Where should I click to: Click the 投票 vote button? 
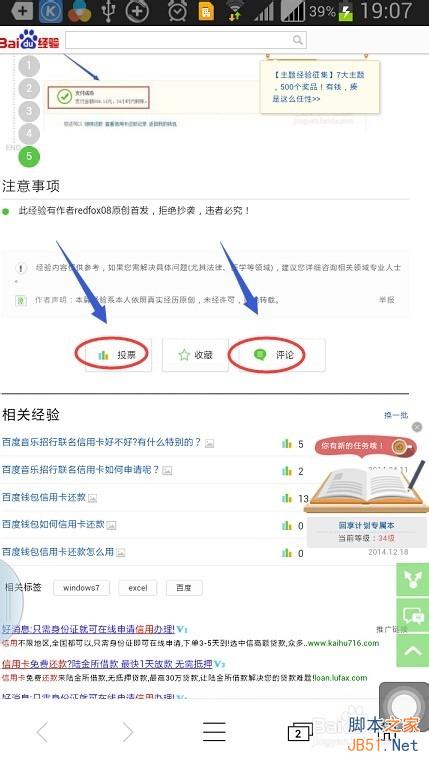tap(118, 355)
